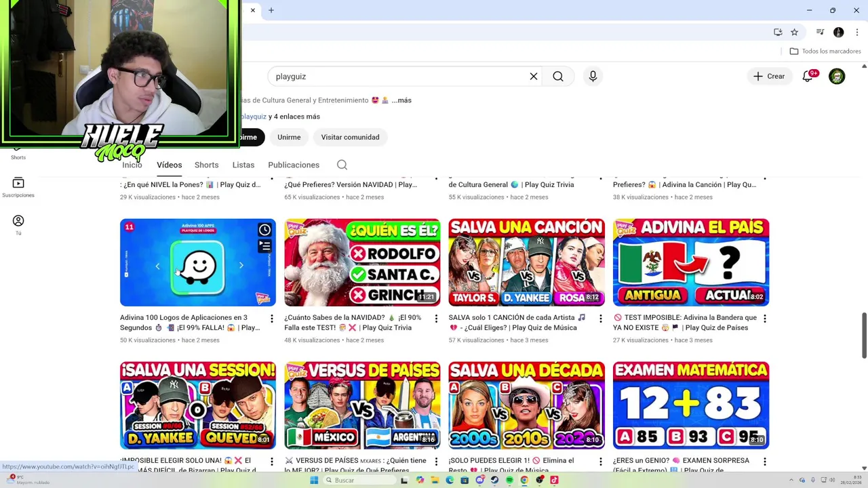Open the QUIÉN ES ÉL Santa thumbnail
868x488 pixels.
(362, 262)
